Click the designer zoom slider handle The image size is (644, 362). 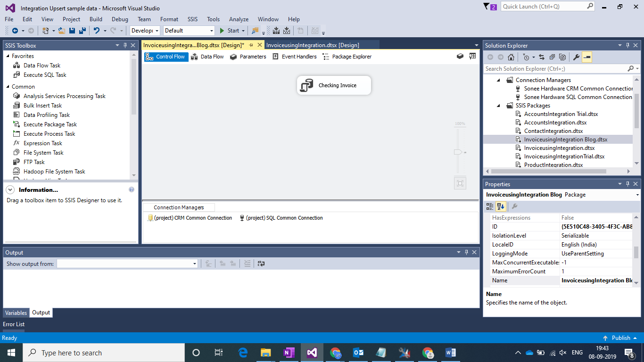click(x=459, y=152)
